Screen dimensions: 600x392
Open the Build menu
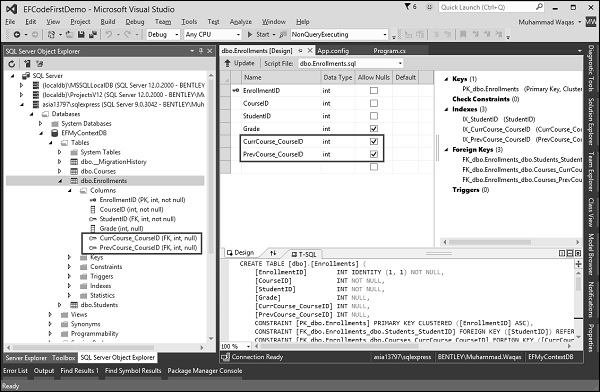(108, 22)
